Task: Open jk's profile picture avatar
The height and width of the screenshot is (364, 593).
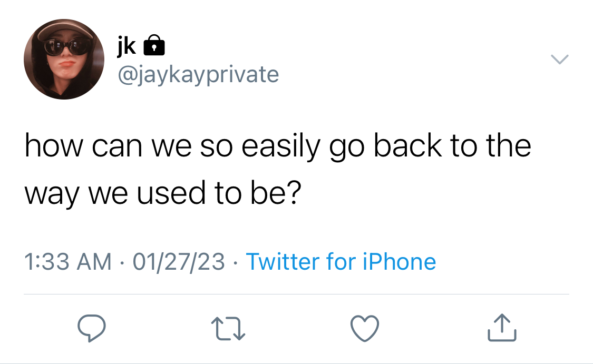Action: (64, 60)
